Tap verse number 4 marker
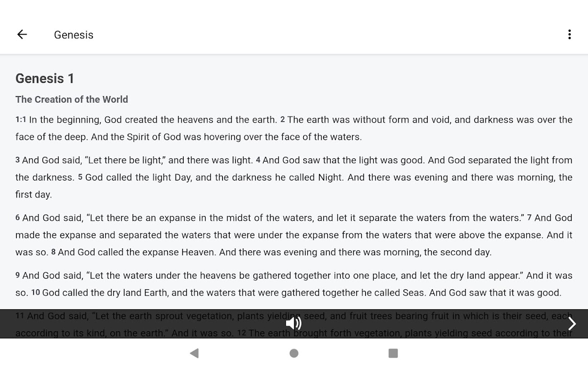 point(258,160)
